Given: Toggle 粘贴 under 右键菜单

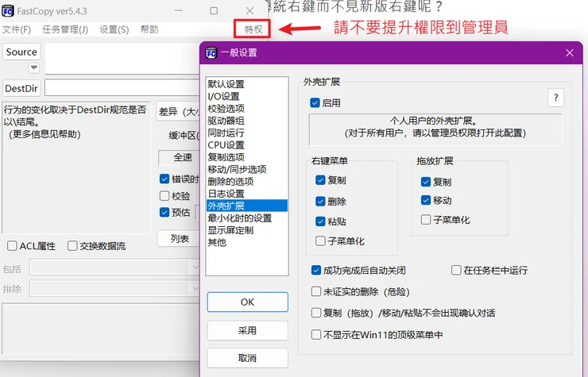Looking at the screenshot, I should (x=320, y=221).
